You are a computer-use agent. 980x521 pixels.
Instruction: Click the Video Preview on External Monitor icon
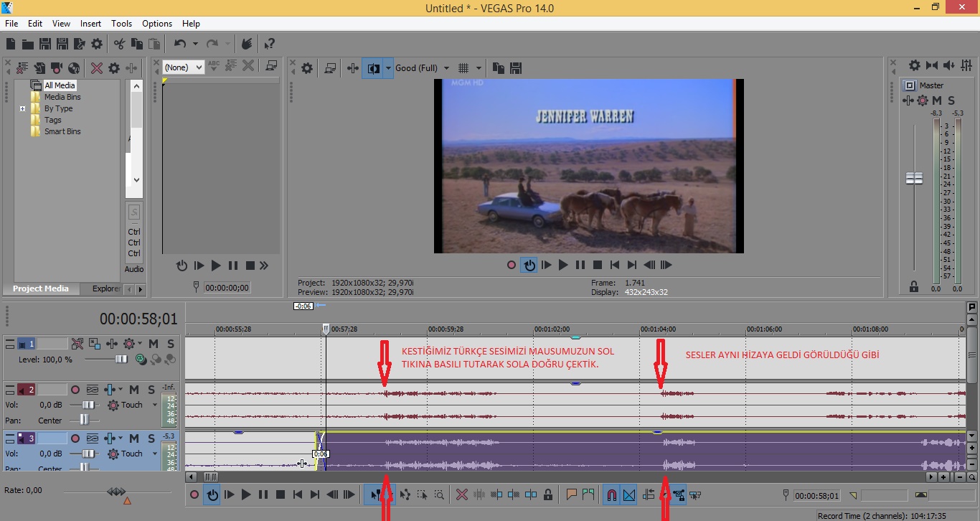pos(330,68)
